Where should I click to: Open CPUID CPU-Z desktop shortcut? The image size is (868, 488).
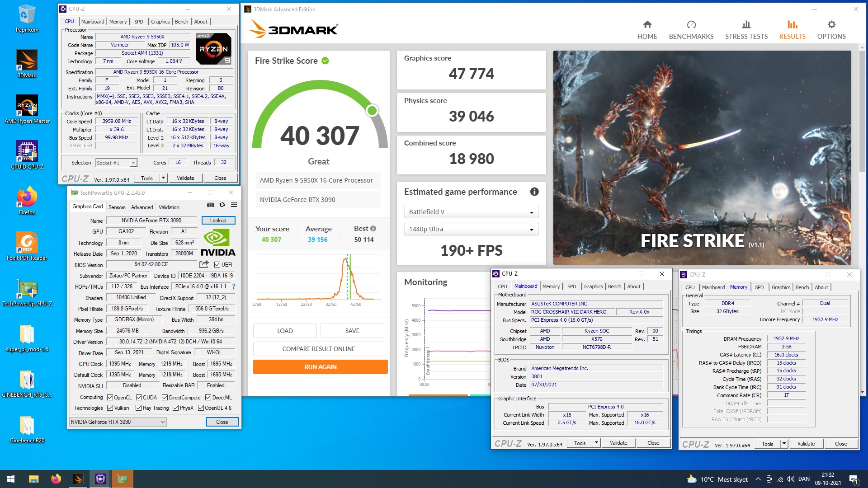(x=27, y=155)
